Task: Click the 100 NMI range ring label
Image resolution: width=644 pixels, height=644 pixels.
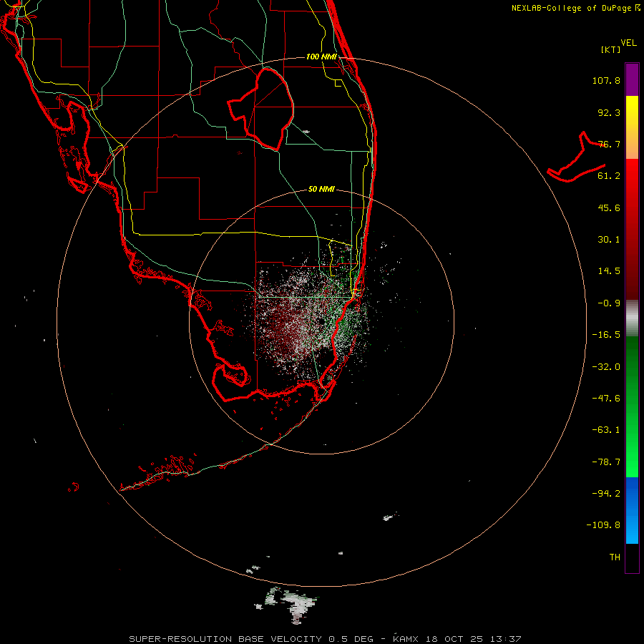Action: [321, 57]
